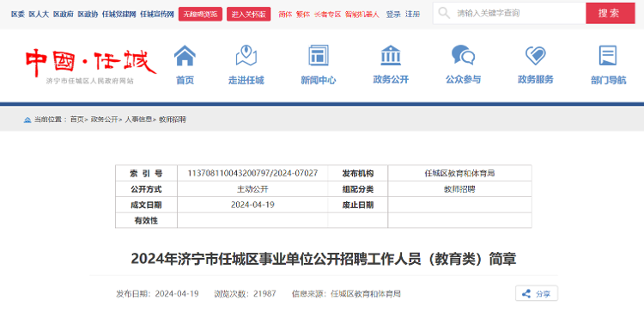Image resolution: width=644 pixels, height=319 pixels.
Task: Share the article via 分享 button
Action: (x=537, y=293)
